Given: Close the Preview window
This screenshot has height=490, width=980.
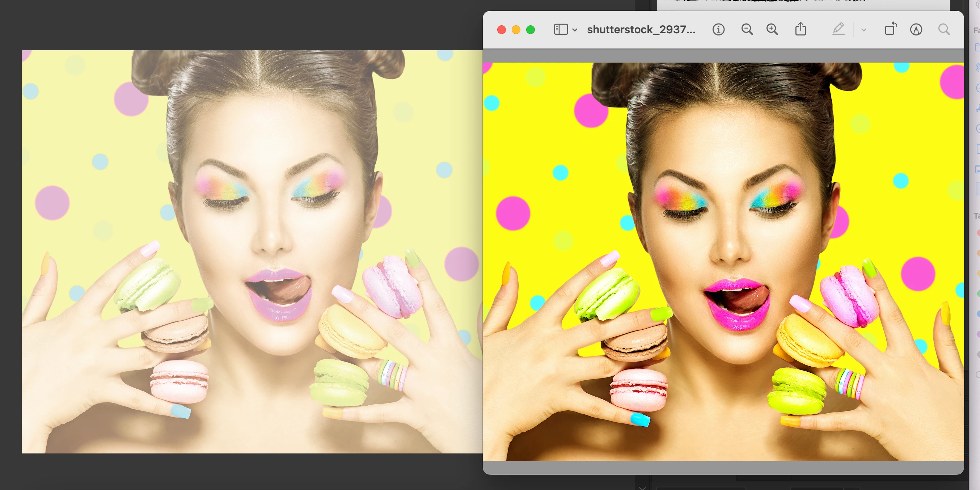Looking at the screenshot, I should (502, 30).
